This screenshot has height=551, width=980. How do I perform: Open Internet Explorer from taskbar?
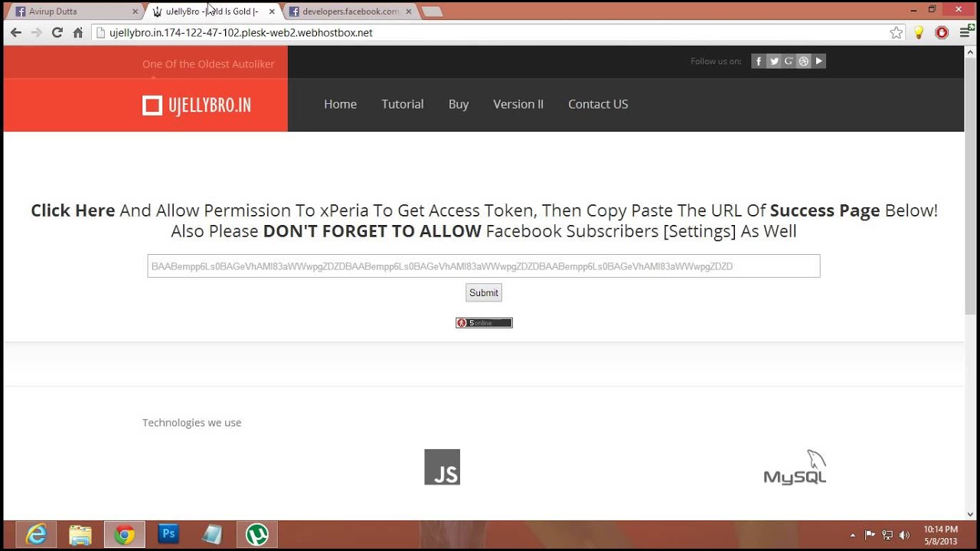pos(37,534)
